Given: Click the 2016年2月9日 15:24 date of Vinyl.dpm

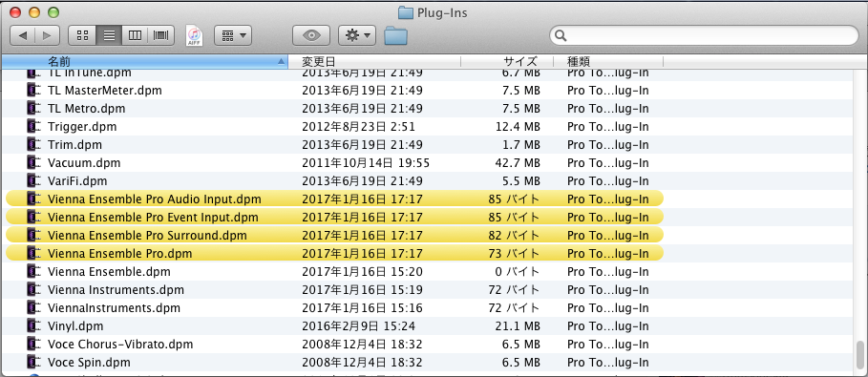Looking at the screenshot, I should tap(359, 326).
